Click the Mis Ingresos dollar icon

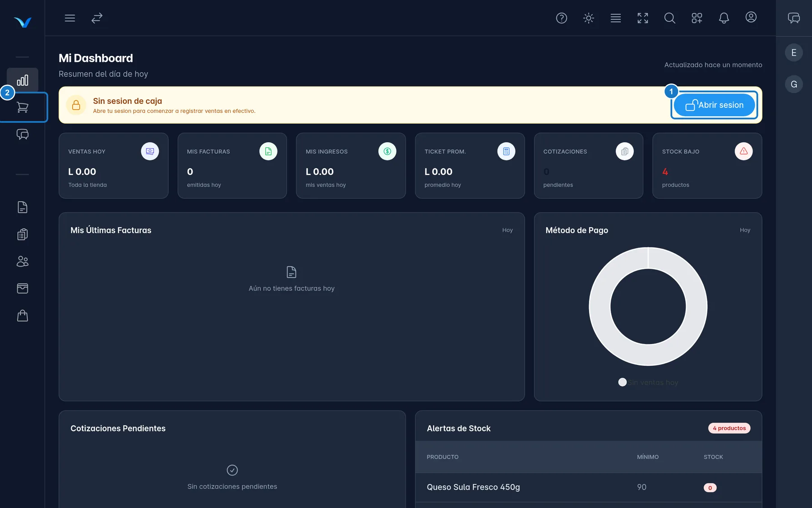388,151
